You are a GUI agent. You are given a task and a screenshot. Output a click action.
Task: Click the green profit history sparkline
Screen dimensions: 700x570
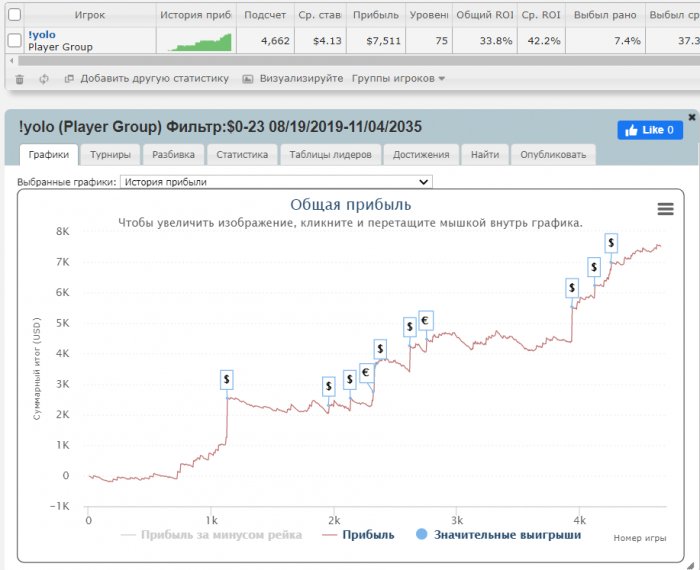[x=200, y=42]
